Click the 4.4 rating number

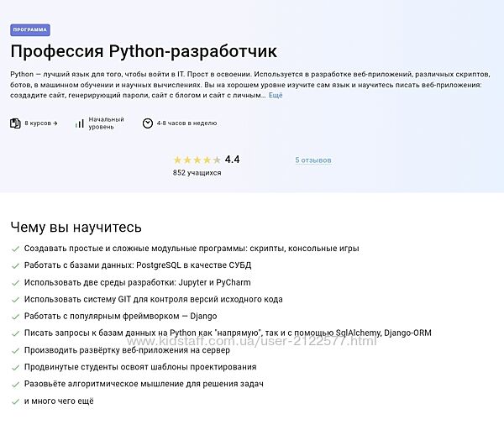(232, 160)
